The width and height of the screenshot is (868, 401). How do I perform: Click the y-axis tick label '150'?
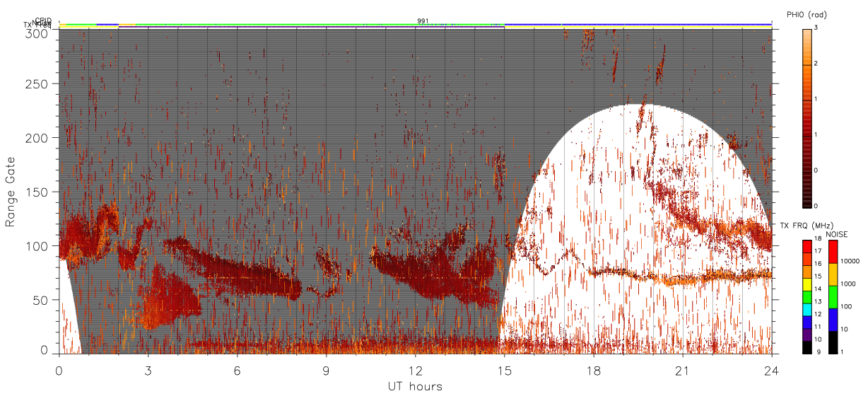pyautogui.click(x=38, y=192)
